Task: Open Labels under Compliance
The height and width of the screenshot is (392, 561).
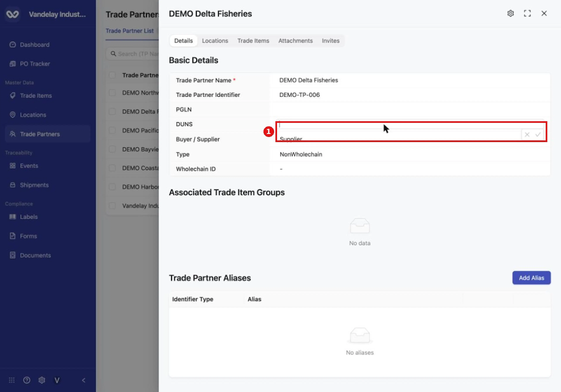Action: coord(48,217)
